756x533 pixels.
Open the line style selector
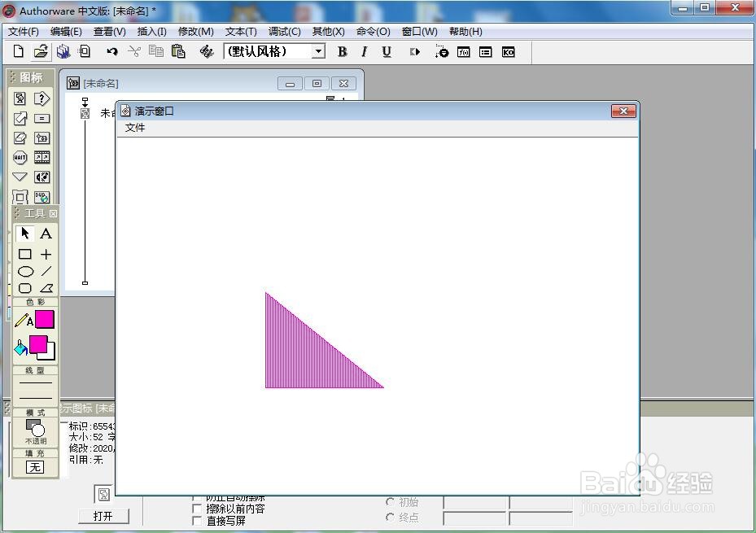coord(35,391)
